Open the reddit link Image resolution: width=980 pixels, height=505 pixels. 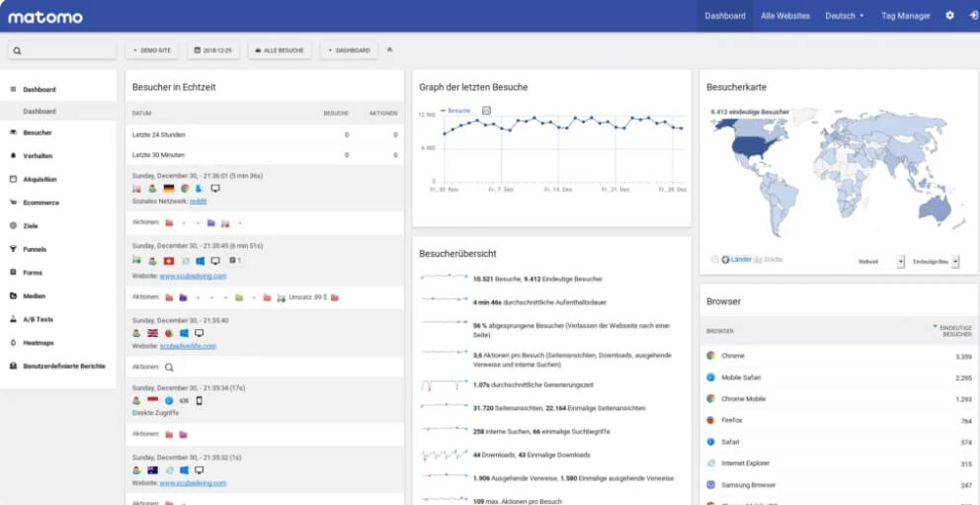[199, 202]
